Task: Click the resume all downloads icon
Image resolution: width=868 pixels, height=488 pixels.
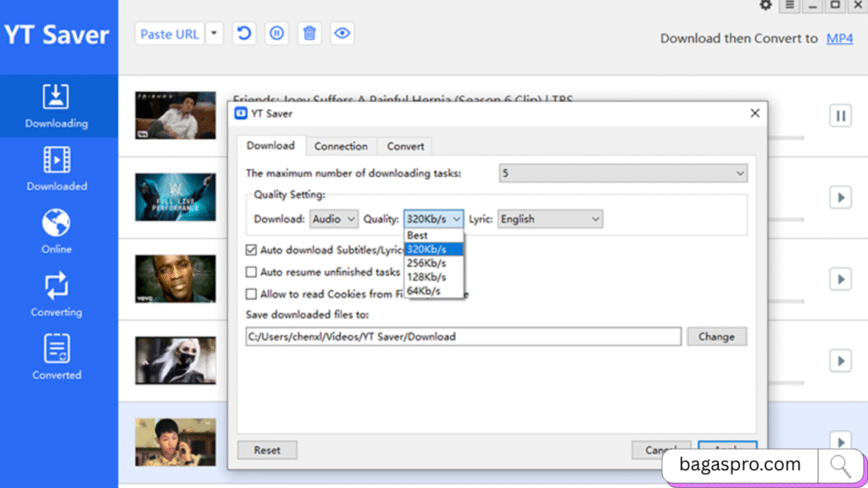Action: coord(244,34)
